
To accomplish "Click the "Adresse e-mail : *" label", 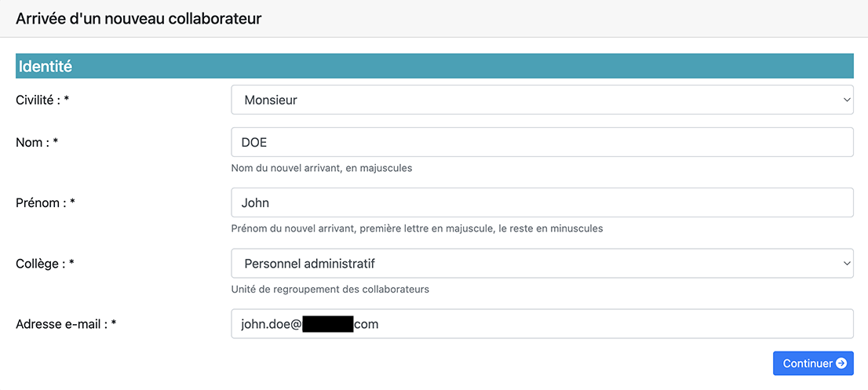I will coord(66,323).
